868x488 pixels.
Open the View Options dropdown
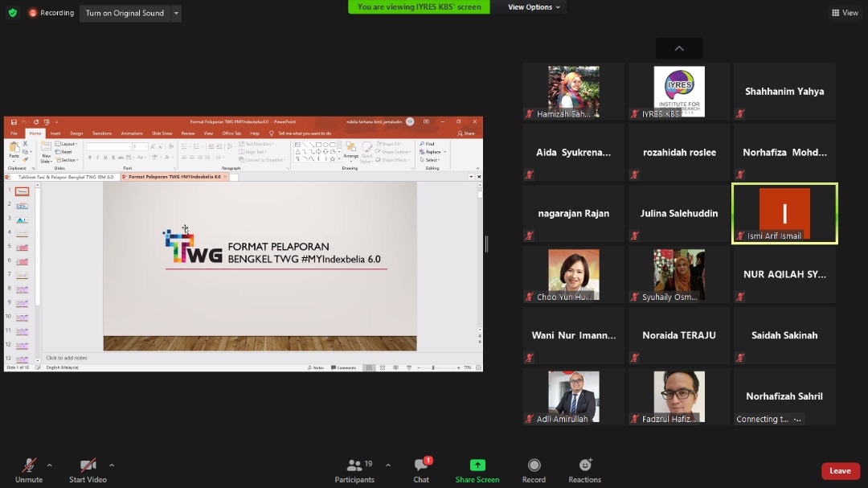click(x=535, y=7)
